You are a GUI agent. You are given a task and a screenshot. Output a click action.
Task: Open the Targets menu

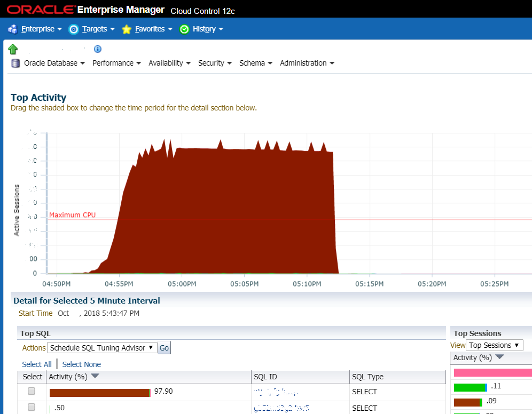[x=98, y=29]
